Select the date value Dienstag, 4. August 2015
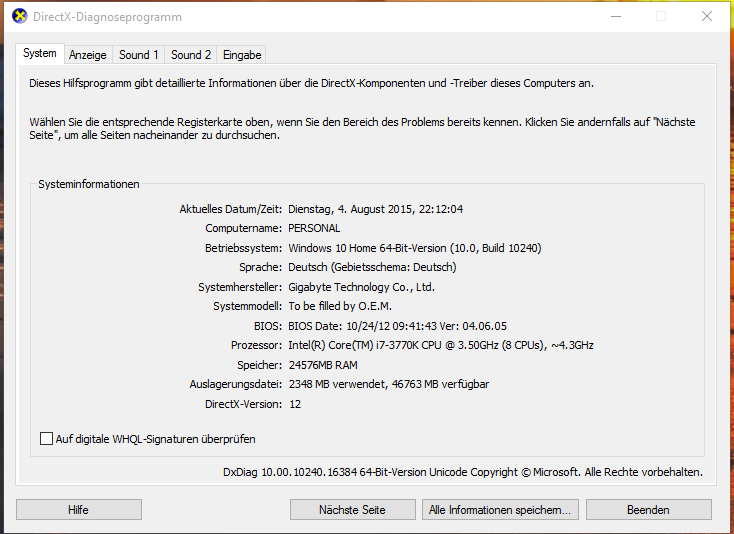This screenshot has height=534, width=734. click(x=375, y=209)
